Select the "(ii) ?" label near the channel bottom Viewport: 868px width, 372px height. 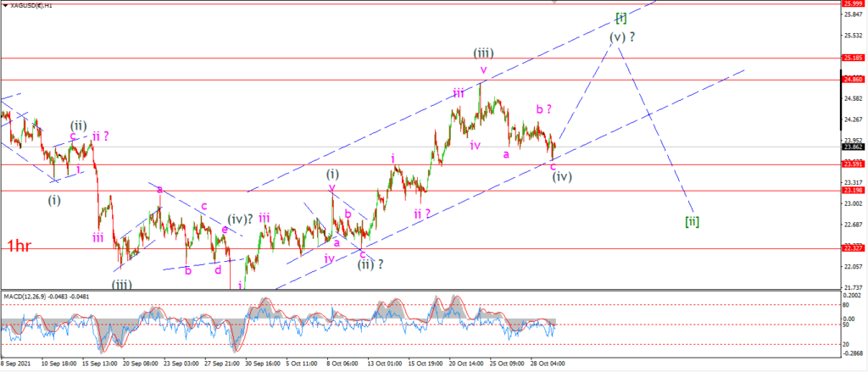point(370,264)
